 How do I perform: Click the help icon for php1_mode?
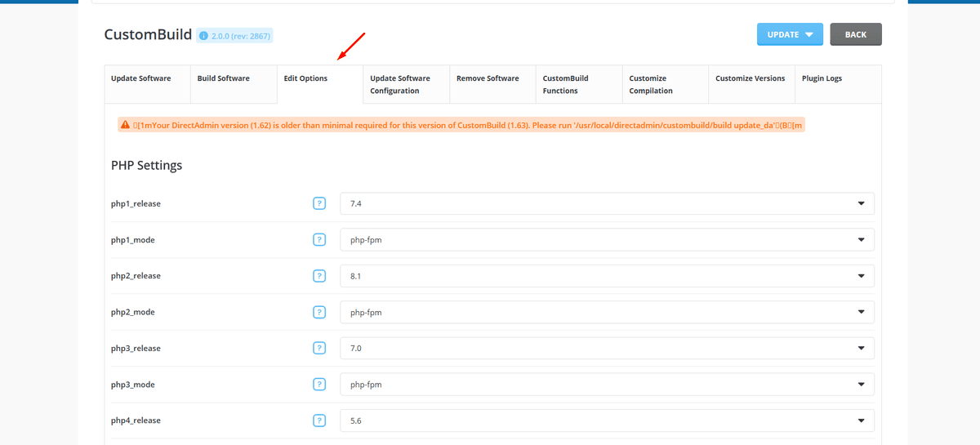click(319, 240)
